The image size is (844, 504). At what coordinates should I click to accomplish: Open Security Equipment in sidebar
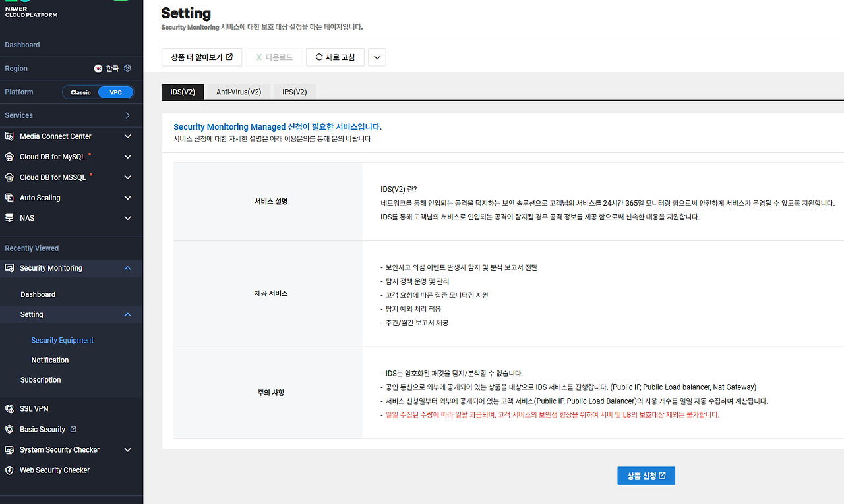63,341
